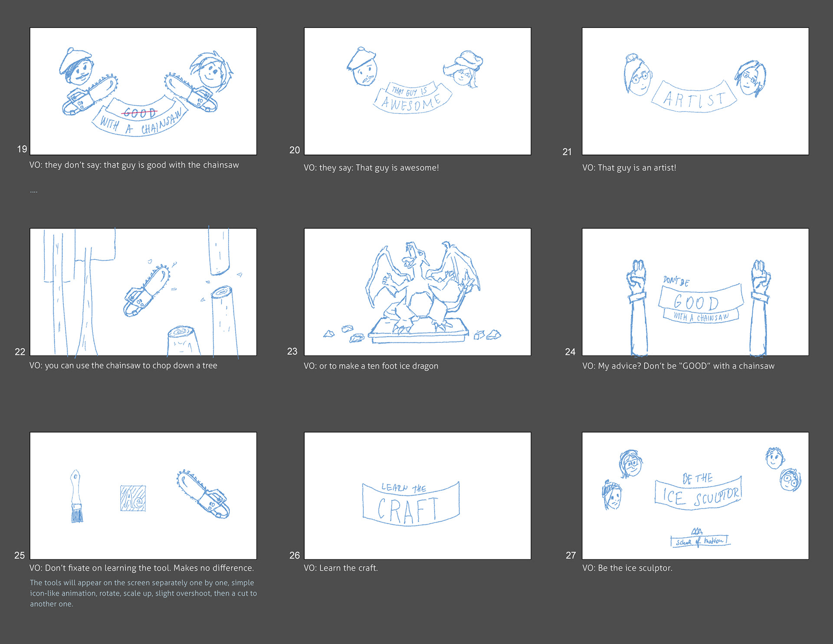Click caption 'That guy is an artist!'

click(x=629, y=168)
